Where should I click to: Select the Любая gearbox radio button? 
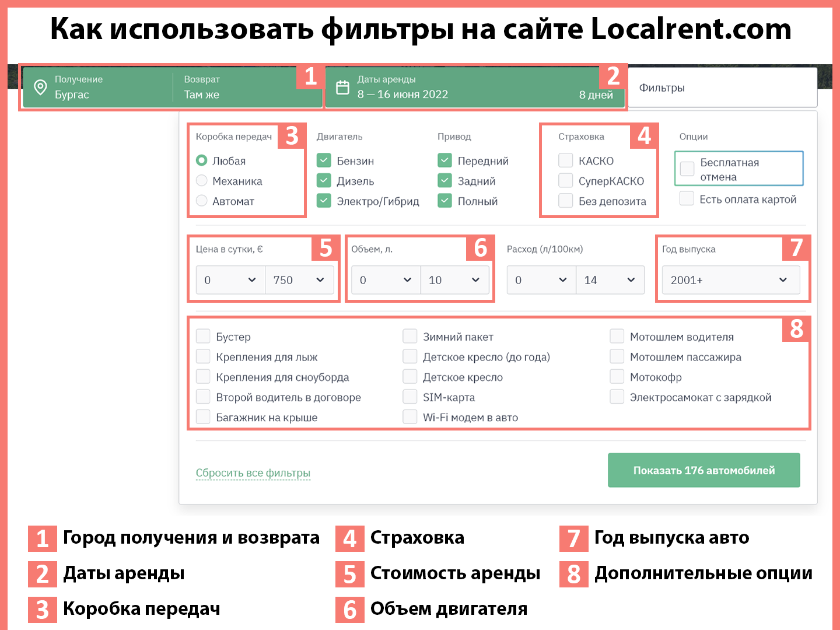pyautogui.click(x=202, y=160)
